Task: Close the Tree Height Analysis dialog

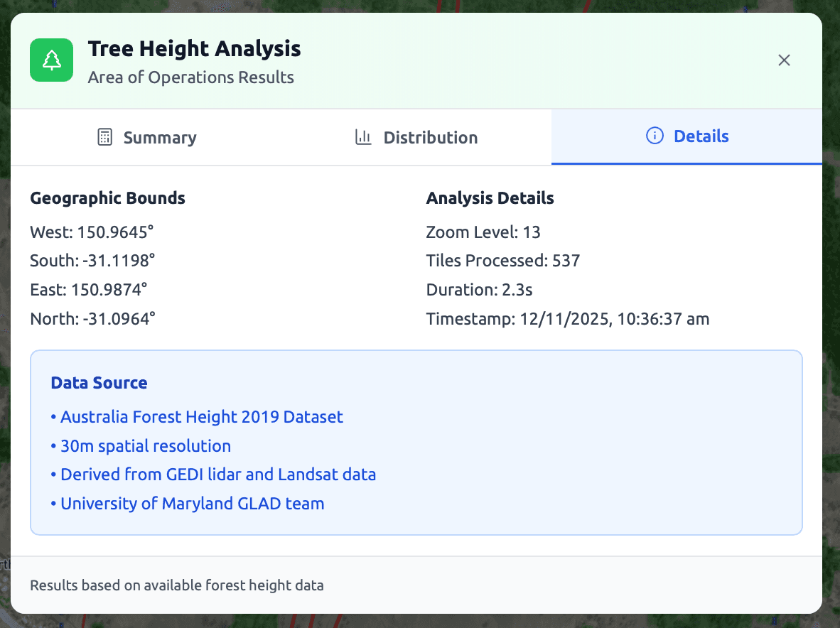Action: click(784, 60)
